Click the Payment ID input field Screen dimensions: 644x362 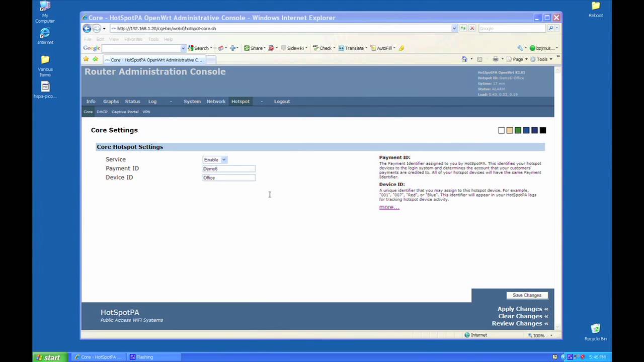point(229,169)
